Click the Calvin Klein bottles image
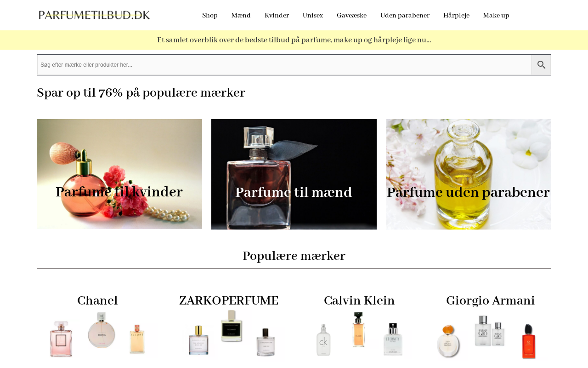Image resolution: width=588 pixels, height=368 pixels. click(359, 334)
